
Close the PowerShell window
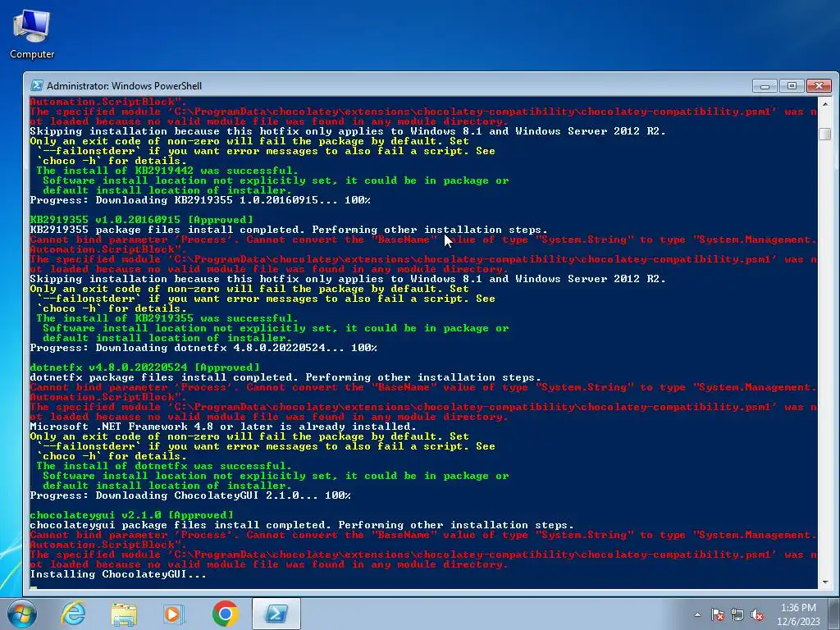(819, 85)
